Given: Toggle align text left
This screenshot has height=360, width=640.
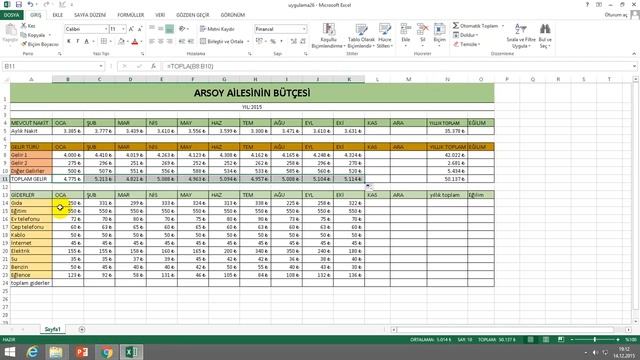Looking at the screenshot, I should pos(152,41).
